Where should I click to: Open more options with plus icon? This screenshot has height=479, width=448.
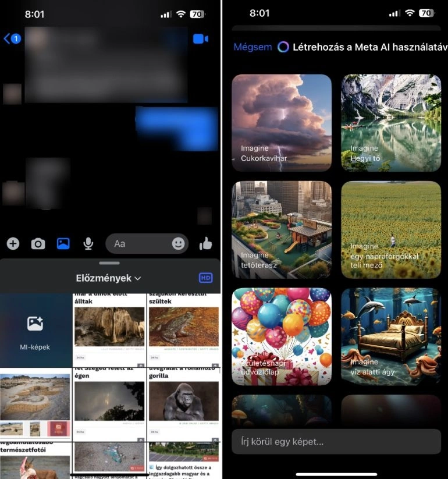click(x=13, y=244)
